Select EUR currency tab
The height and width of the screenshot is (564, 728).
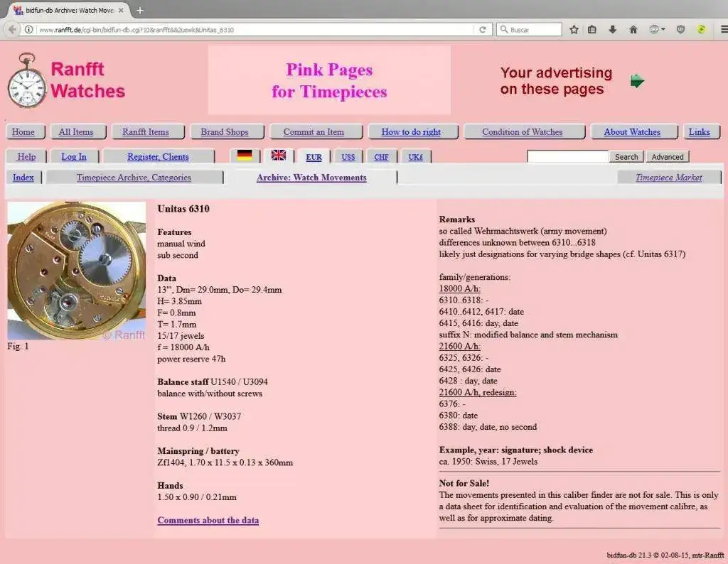314,157
